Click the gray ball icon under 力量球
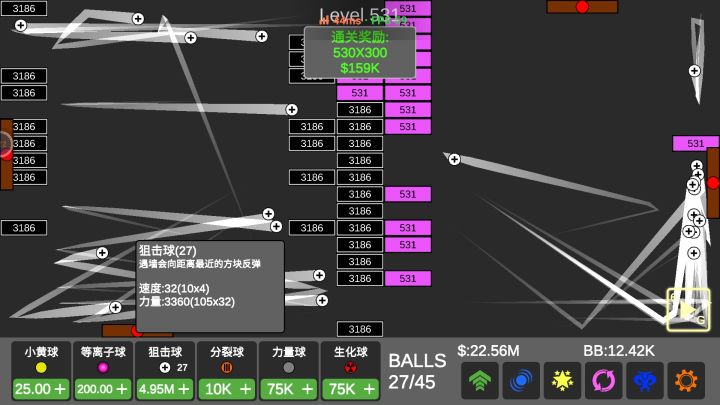Image resolution: width=720 pixels, height=405 pixels. (x=288, y=367)
